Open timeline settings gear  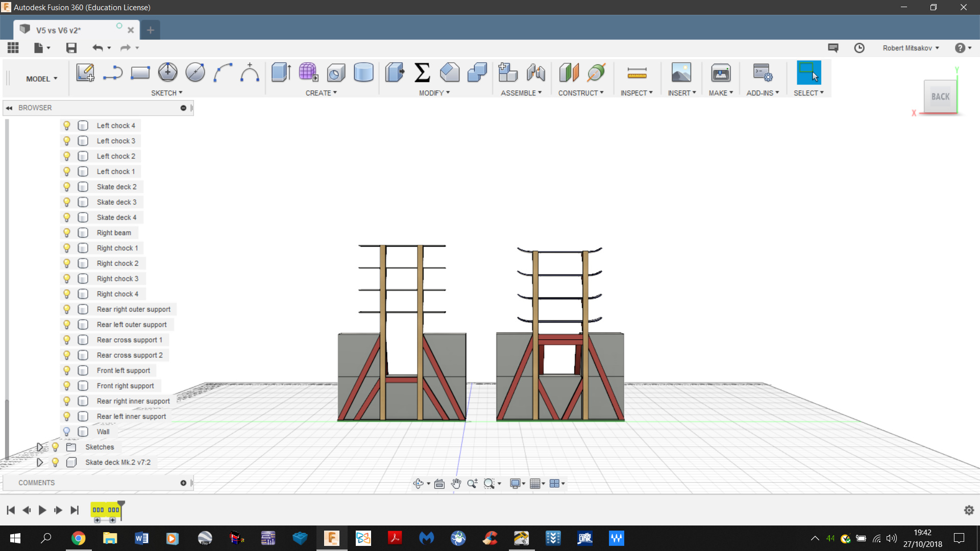969,510
